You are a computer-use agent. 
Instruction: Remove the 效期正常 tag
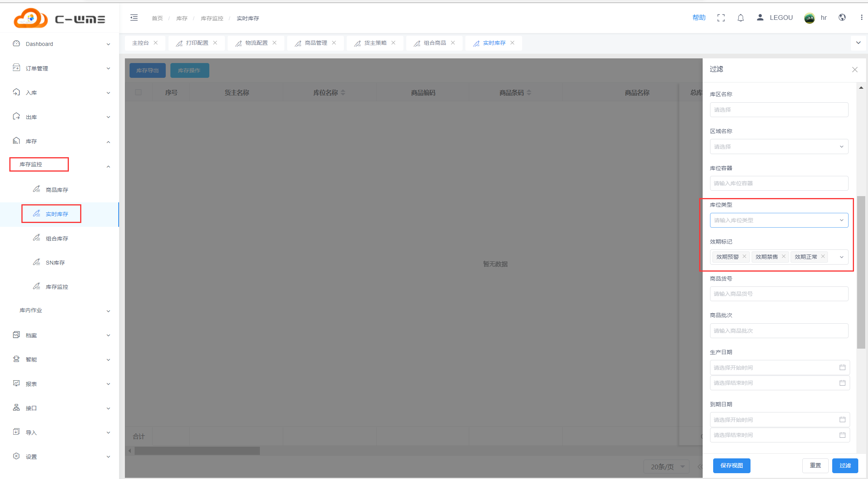(x=823, y=256)
